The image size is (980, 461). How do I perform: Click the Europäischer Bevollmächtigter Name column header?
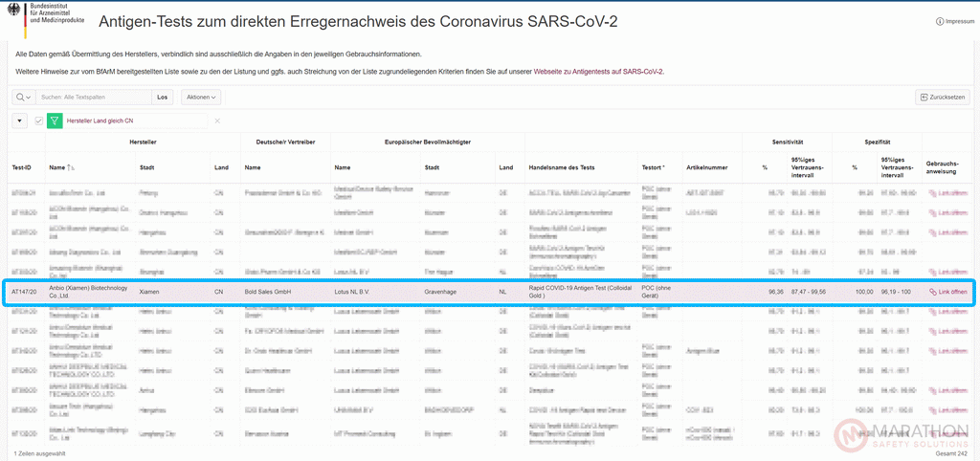tap(342, 168)
